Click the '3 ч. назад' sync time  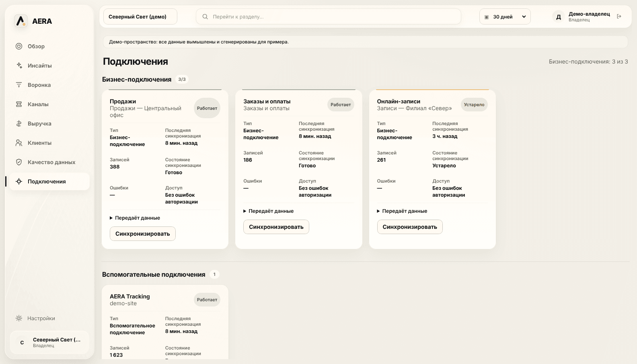pos(445,136)
